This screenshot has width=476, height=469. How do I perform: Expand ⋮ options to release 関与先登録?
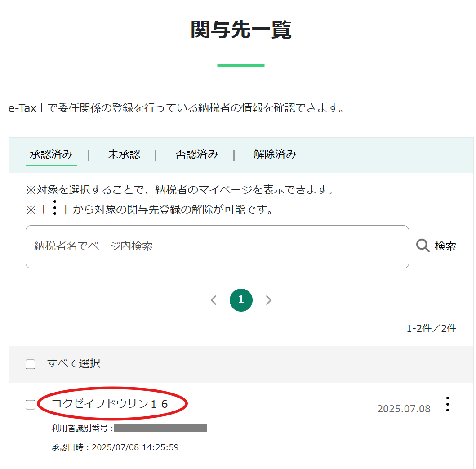tap(448, 404)
